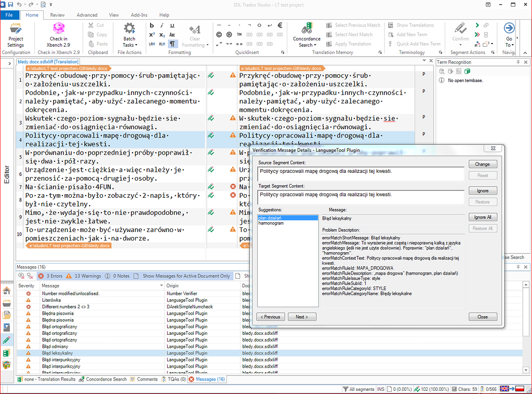This screenshot has height=394, width=532.
Task: Insert euro symbol from QuickInsert
Action: (280, 25)
